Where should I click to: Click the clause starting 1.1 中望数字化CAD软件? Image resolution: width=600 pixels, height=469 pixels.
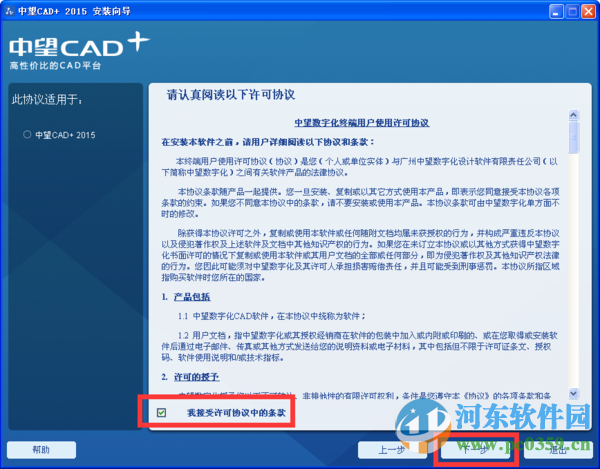pyautogui.click(x=272, y=316)
